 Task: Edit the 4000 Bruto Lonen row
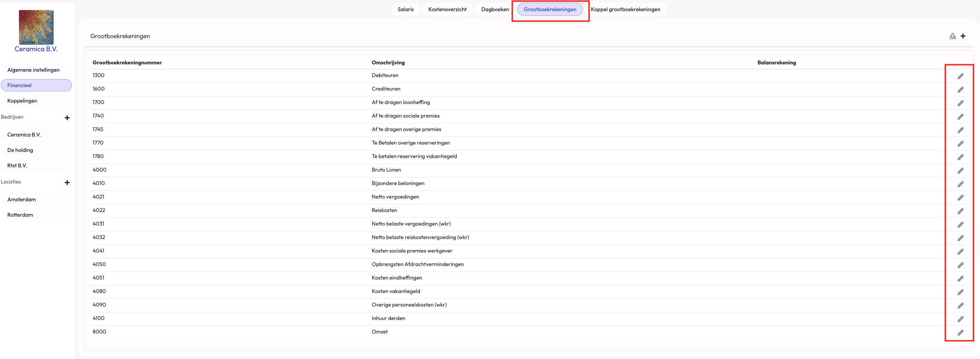[960, 171]
